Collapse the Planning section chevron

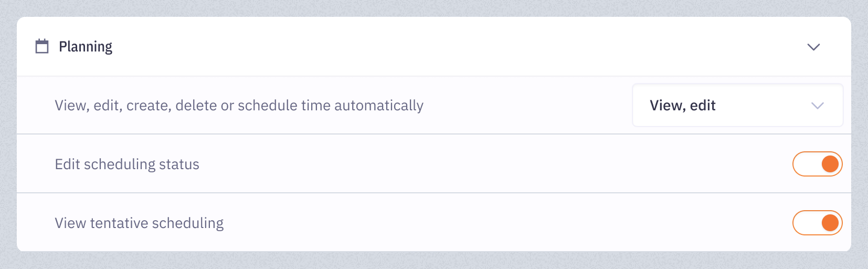[x=813, y=47]
